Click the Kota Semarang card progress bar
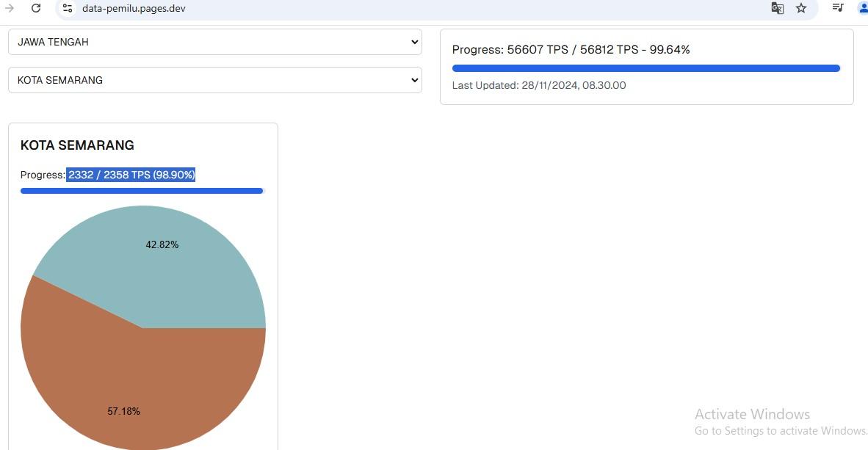The height and width of the screenshot is (450, 868). [x=142, y=191]
